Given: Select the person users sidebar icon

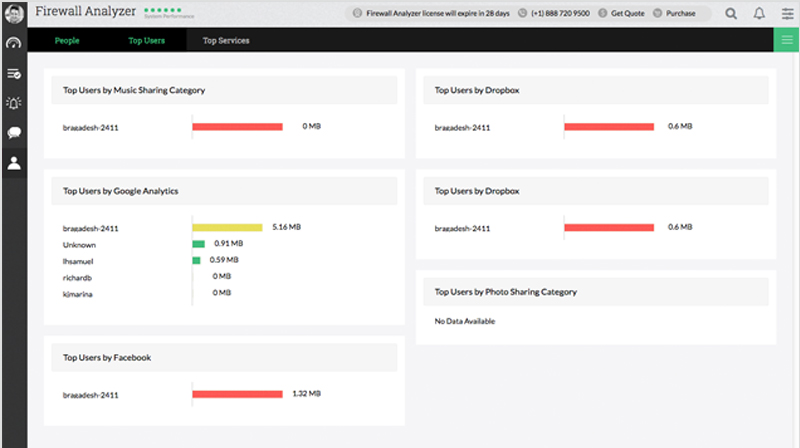Looking at the screenshot, I should [x=14, y=163].
